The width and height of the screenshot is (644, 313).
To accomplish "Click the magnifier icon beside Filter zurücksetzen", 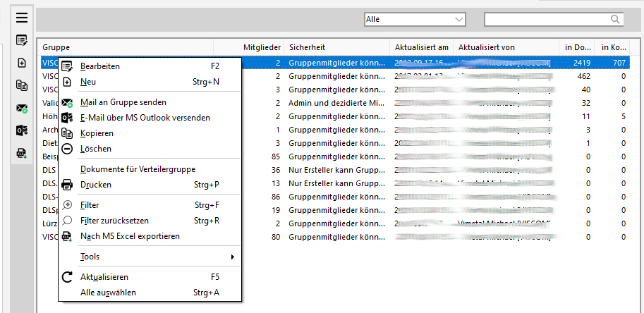I will click(x=67, y=221).
